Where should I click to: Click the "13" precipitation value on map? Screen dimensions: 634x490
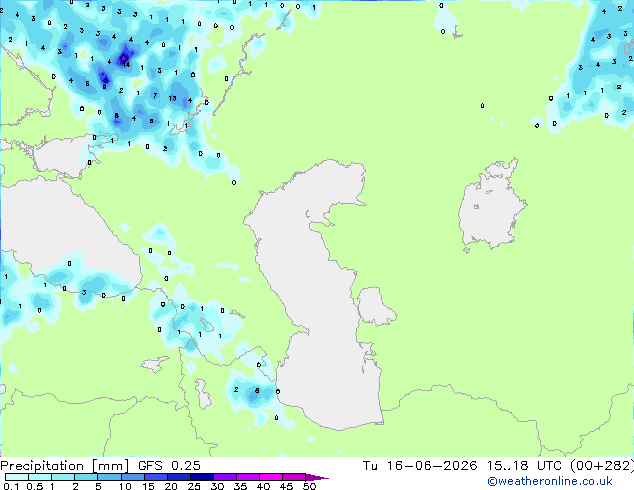172,98
